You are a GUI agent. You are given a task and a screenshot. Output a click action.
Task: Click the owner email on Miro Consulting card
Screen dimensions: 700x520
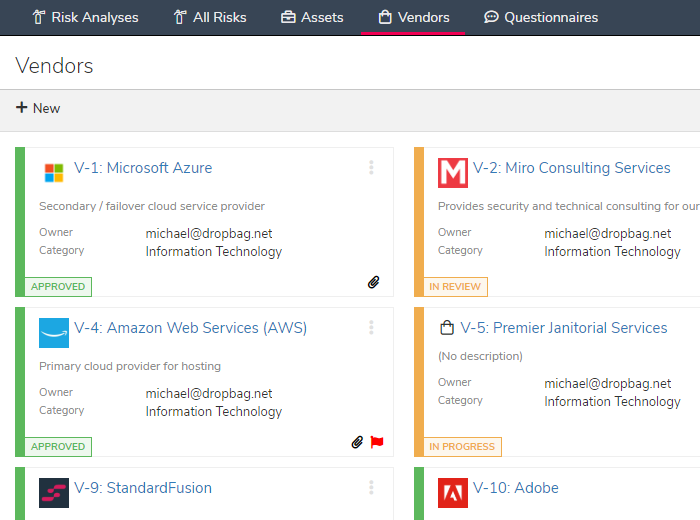tap(608, 233)
